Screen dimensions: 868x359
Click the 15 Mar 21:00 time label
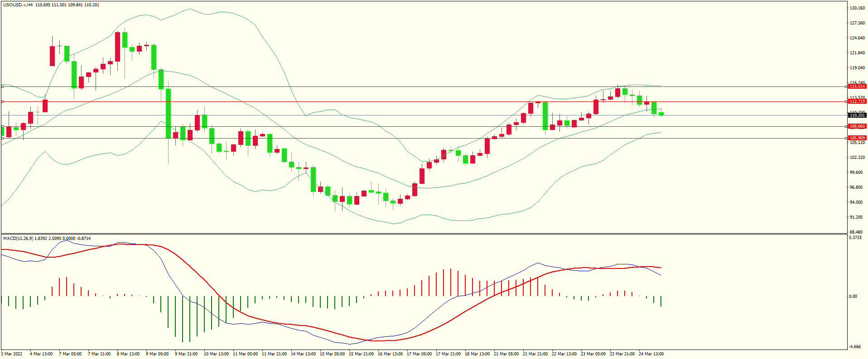point(361,354)
